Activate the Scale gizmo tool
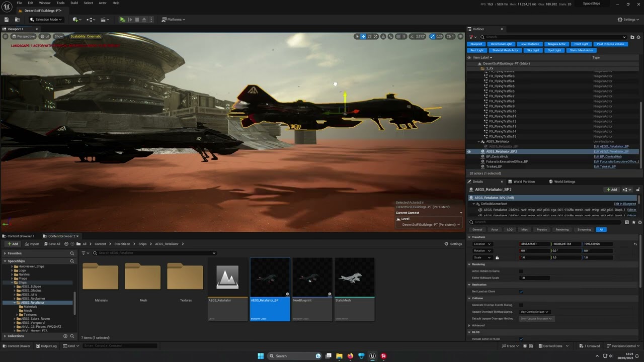Screen dimensions: 644x362 point(376,36)
